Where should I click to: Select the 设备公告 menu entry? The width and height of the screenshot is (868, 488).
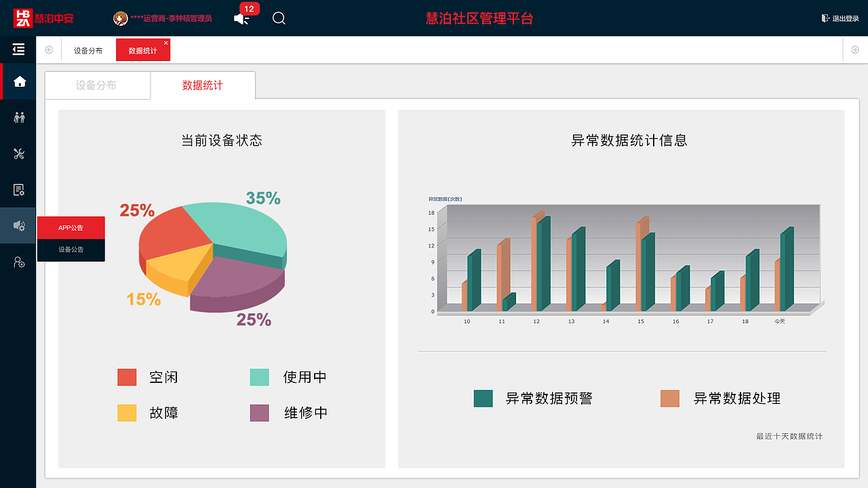coord(71,249)
